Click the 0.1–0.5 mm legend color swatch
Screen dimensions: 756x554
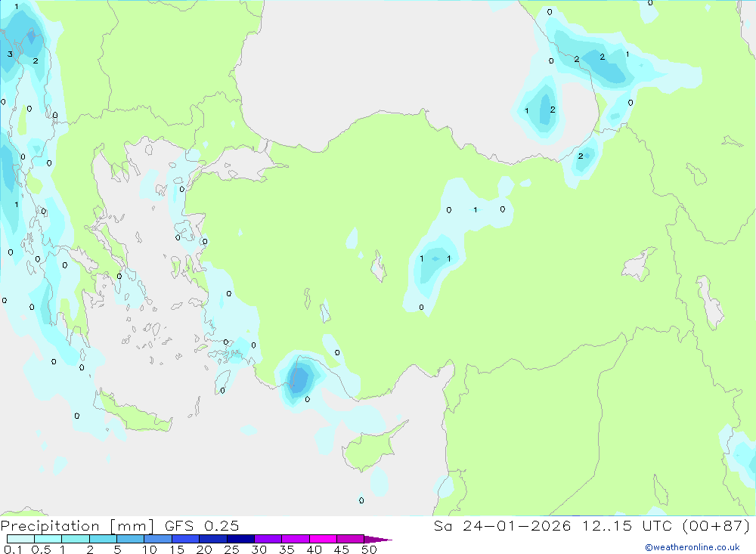click(20, 539)
